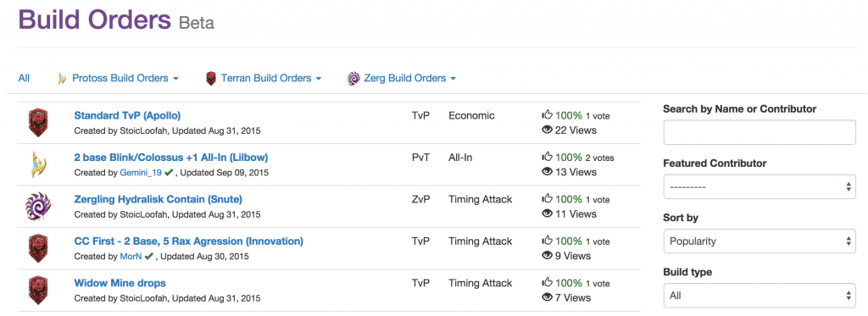This screenshot has height=316, width=868.
Task: Open contributor MorN's profile link
Action: click(x=131, y=256)
